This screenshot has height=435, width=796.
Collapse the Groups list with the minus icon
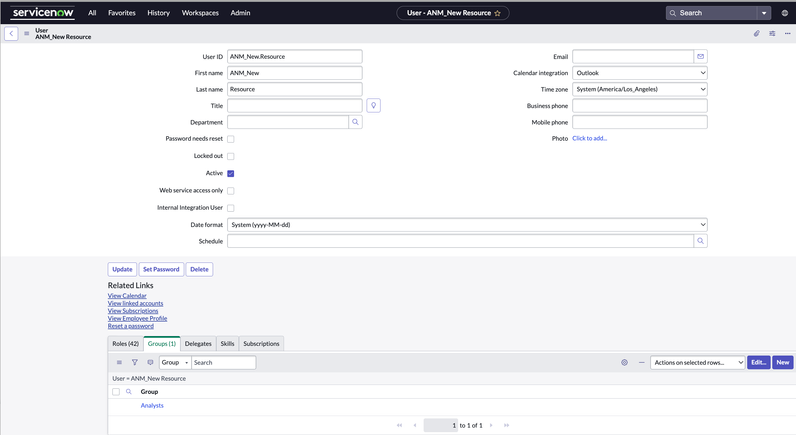pyautogui.click(x=642, y=362)
